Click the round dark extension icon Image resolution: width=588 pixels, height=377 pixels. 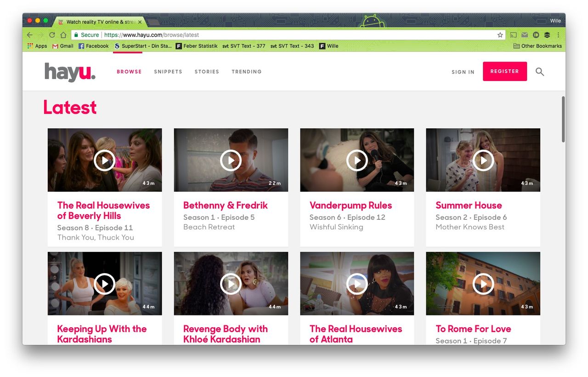tap(536, 35)
